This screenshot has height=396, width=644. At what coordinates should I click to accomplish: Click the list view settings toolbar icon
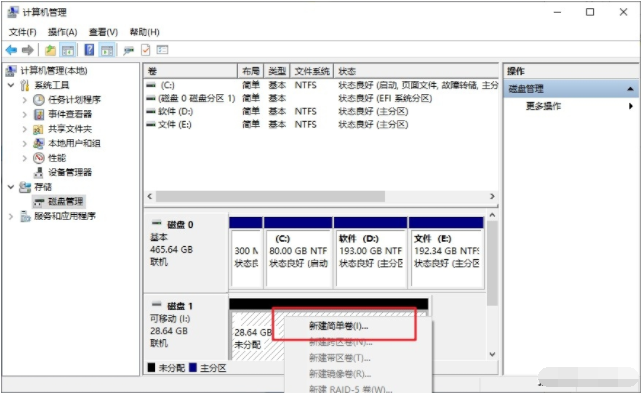(162, 50)
